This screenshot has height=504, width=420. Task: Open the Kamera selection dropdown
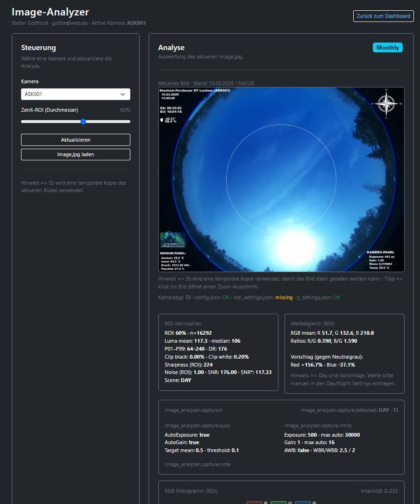pos(75,94)
